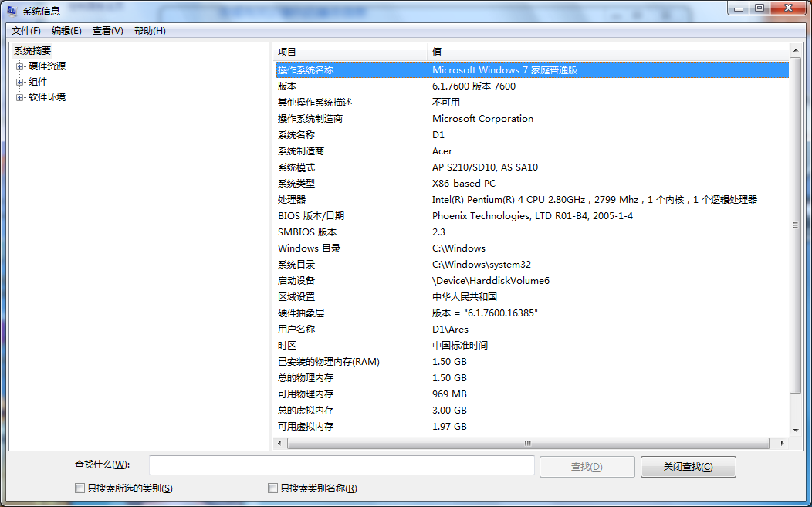Select the 用户名称 row
The image size is (812, 507).
tap(532, 329)
